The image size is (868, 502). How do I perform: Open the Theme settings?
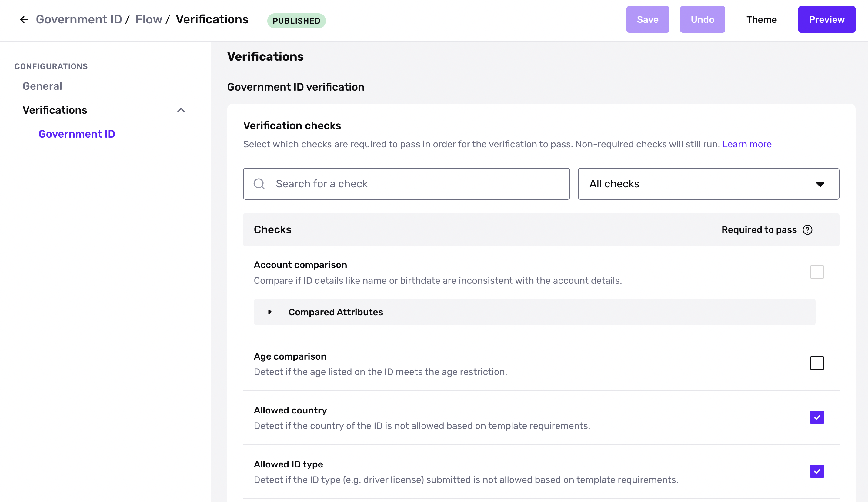(x=761, y=20)
